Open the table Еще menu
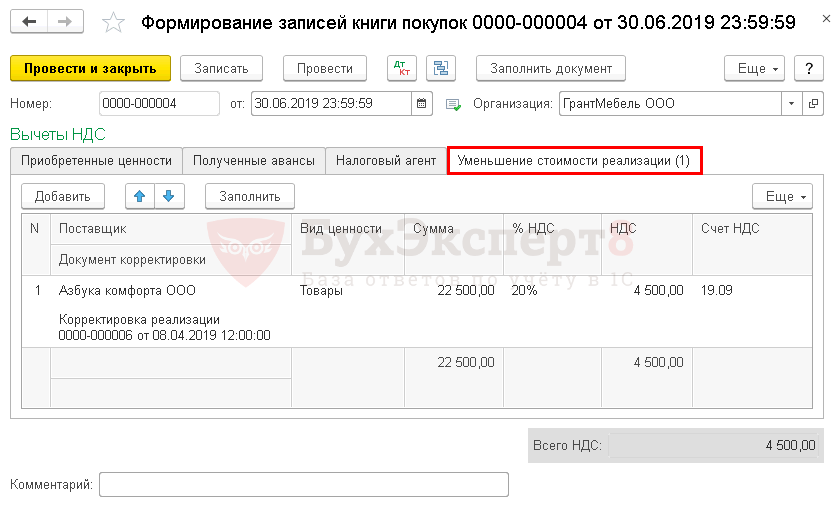 782,197
